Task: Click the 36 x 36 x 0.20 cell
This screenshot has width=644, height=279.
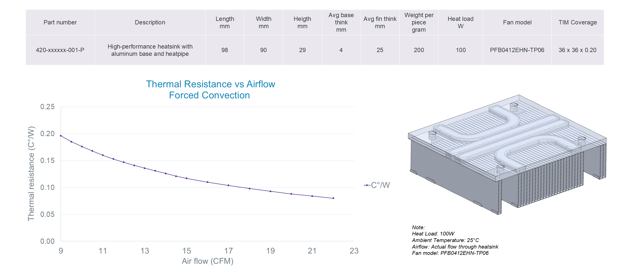Action: [577, 50]
